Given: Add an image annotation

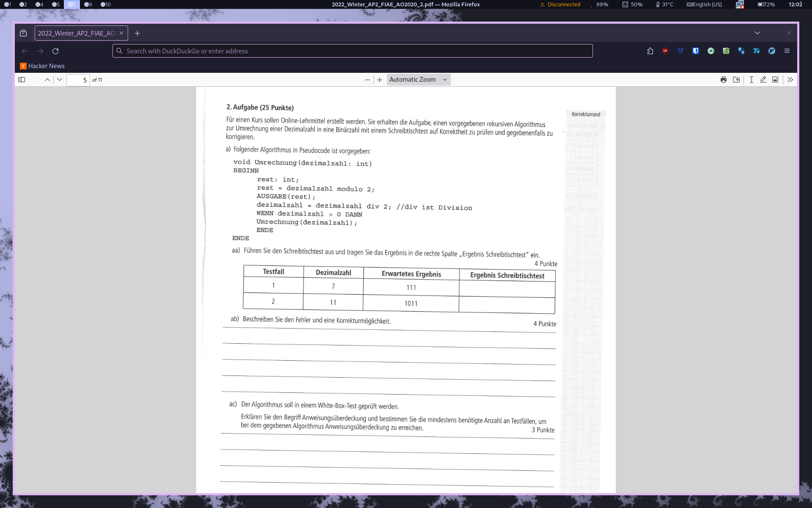Looking at the screenshot, I should point(775,80).
